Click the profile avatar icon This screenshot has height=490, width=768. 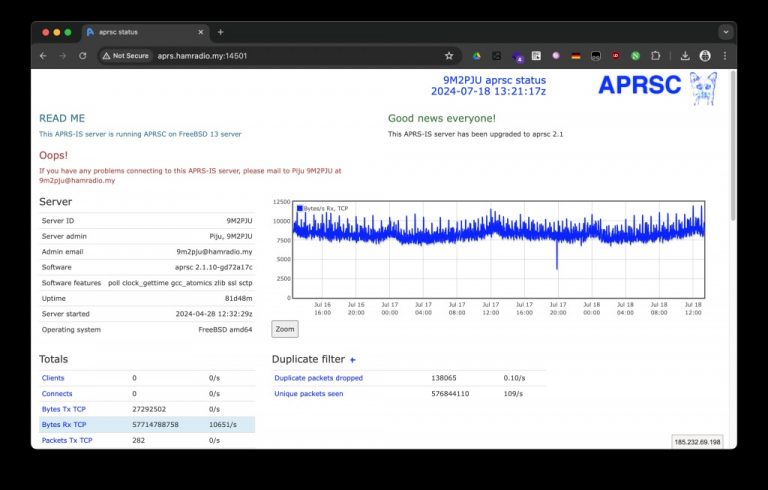pyautogui.click(x=705, y=56)
